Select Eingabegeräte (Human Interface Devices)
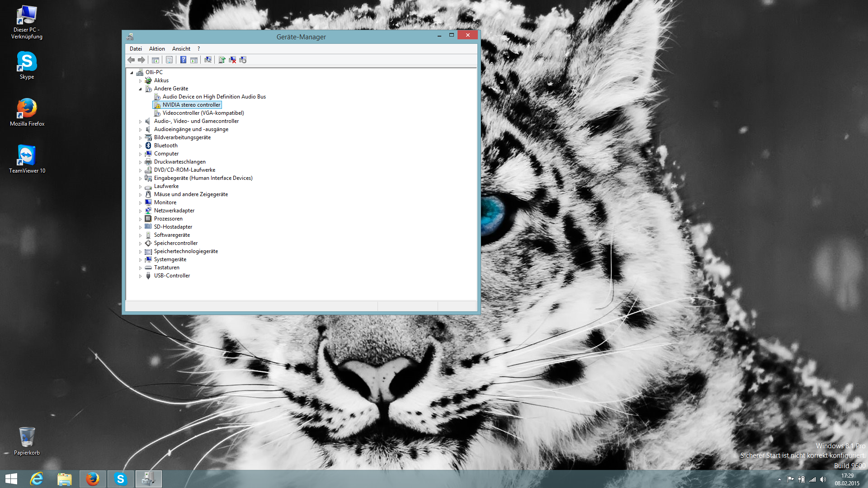The height and width of the screenshot is (488, 868). click(x=203, y=178)
